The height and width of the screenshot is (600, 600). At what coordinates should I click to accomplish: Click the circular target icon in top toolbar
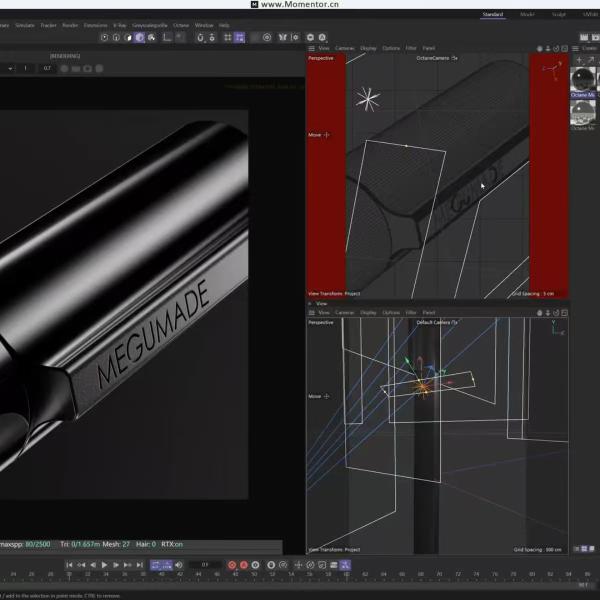tap(267, 37)
